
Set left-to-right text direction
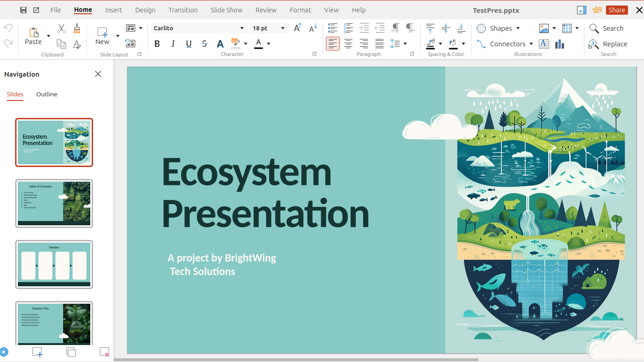[x=395, y=28]
